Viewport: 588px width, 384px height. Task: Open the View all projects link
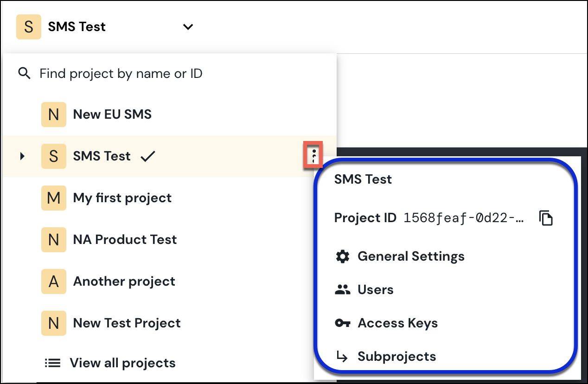122,363
